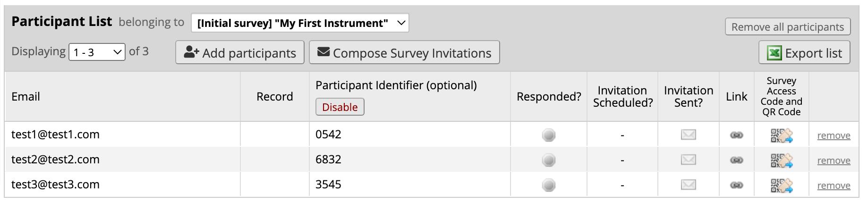The image size is (868, 203).
Task: Remove participant test2@test2.com
Action: (x=834, y=161)
